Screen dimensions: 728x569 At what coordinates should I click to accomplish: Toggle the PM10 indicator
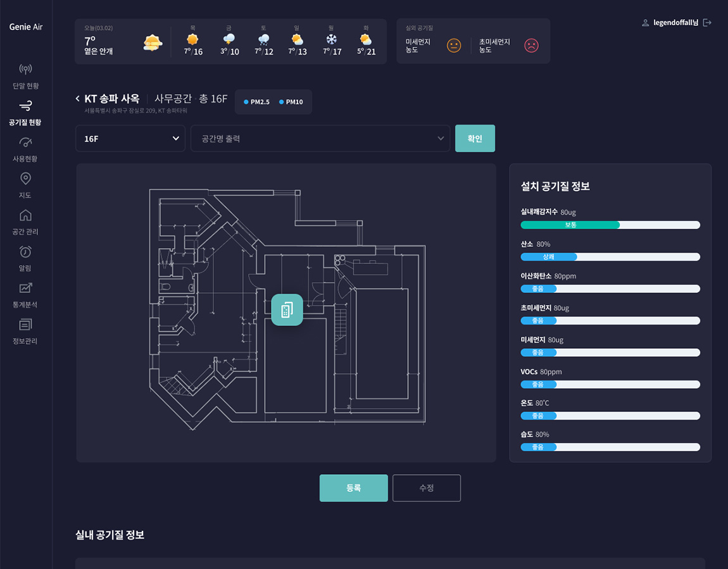click(291, 102)
